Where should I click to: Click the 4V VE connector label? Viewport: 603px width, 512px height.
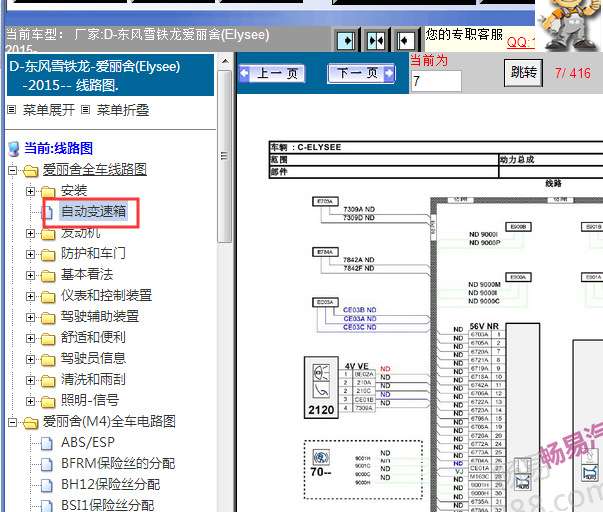[356, 366]
